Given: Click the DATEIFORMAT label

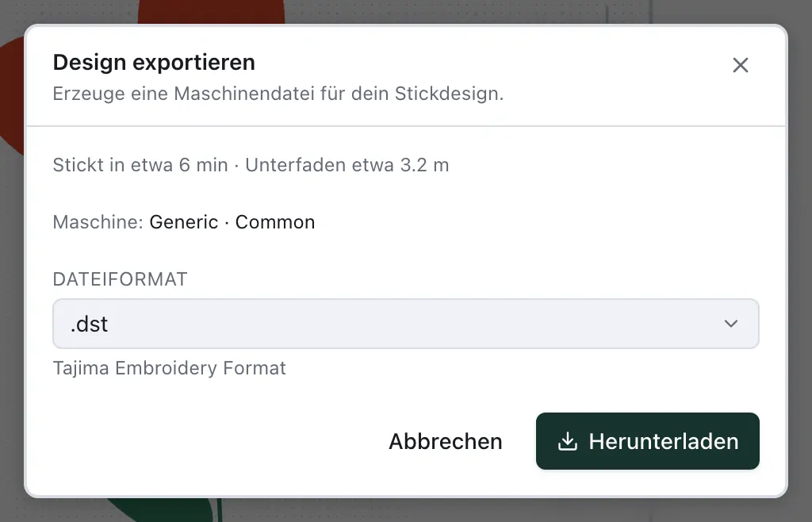Looking at the screenshot, I should pos(121,279).
